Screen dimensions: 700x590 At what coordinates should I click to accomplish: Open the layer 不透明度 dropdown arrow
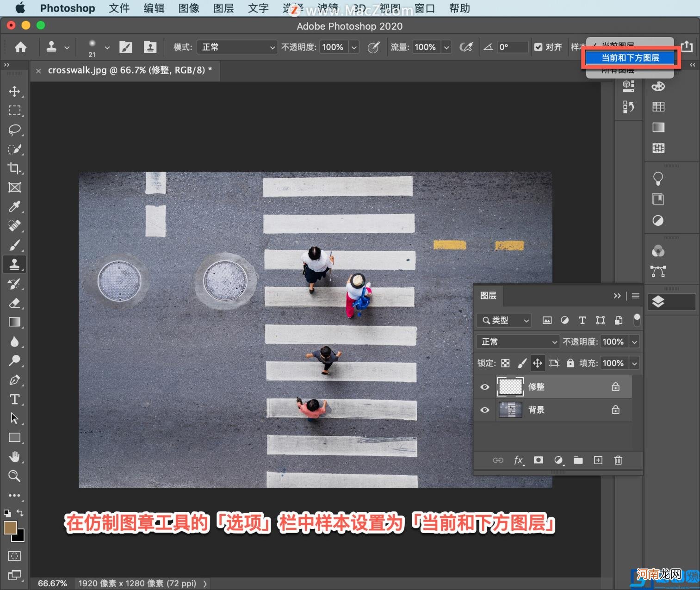[x=635, y=342]
